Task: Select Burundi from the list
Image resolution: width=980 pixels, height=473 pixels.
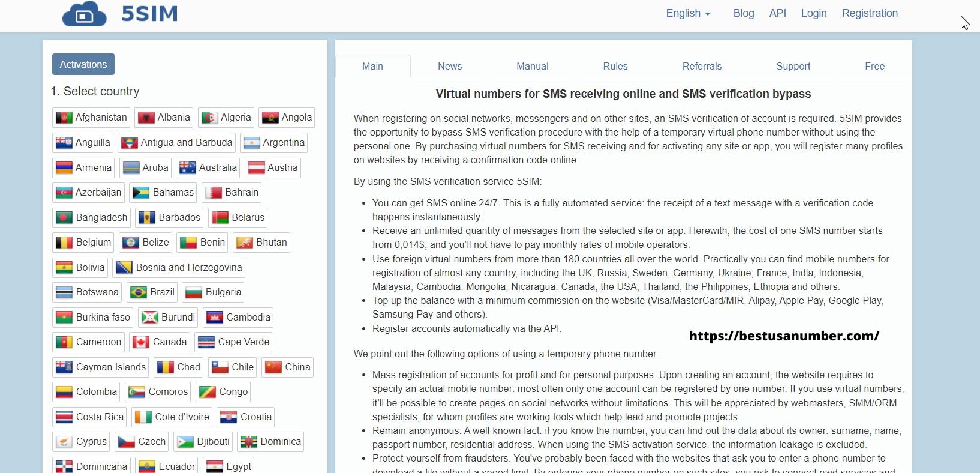Action: [169, 318]
